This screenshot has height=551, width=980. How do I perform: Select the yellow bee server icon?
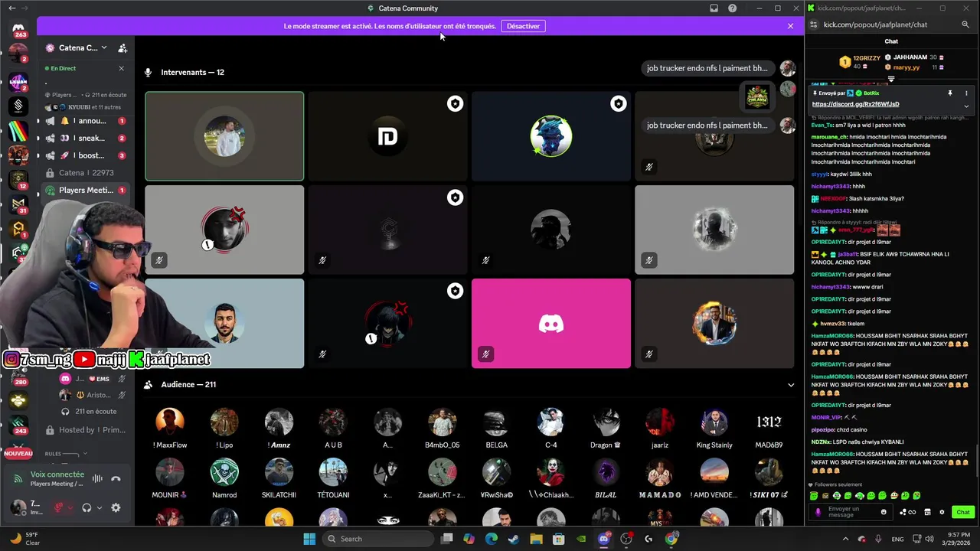18,399
